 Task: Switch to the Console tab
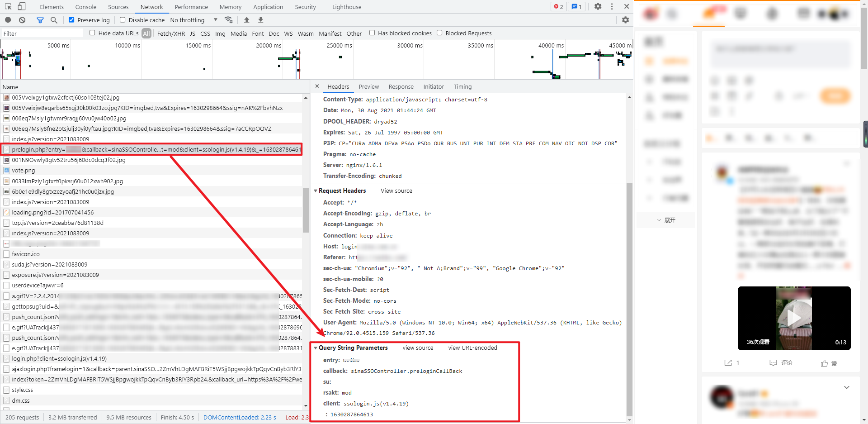[85, 7]
